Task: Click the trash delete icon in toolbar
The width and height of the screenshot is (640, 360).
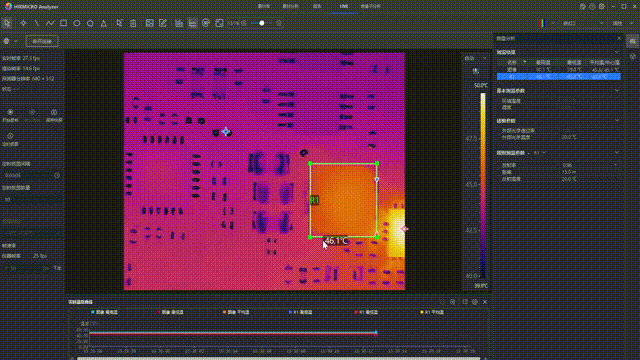Action: [133, 23]
